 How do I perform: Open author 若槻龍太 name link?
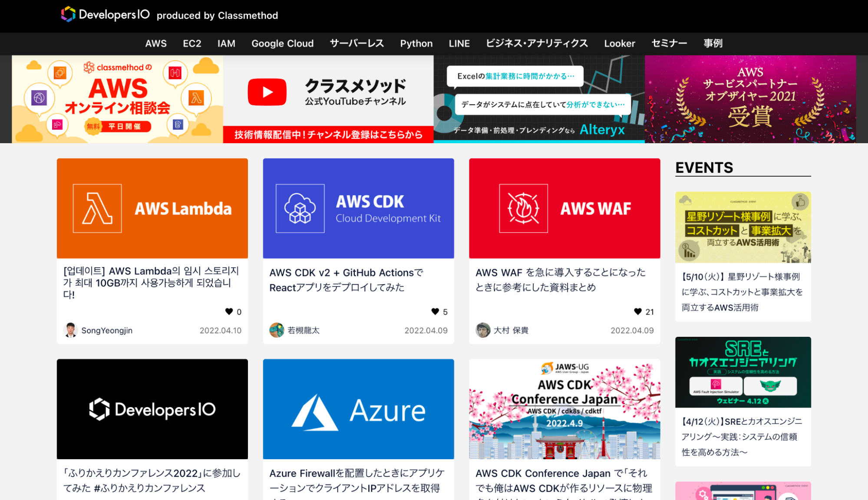tap(304, 330)
